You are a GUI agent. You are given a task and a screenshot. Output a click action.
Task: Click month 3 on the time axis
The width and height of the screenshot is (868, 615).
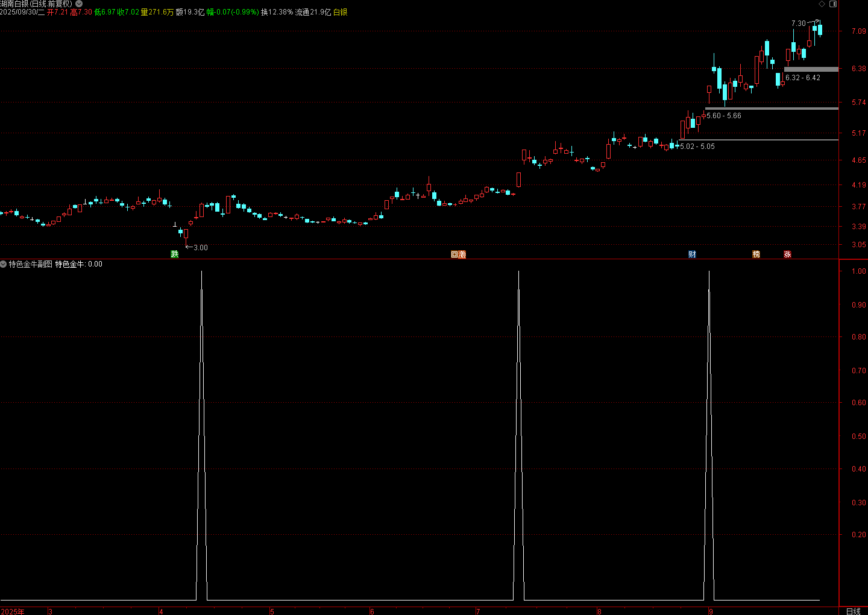[x=50, y=611]
